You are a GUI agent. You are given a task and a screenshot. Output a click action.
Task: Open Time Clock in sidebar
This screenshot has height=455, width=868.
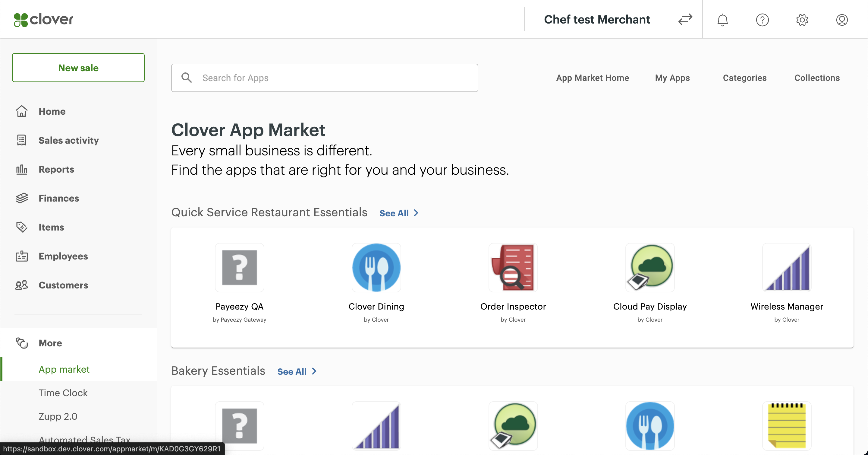(63, 393)
